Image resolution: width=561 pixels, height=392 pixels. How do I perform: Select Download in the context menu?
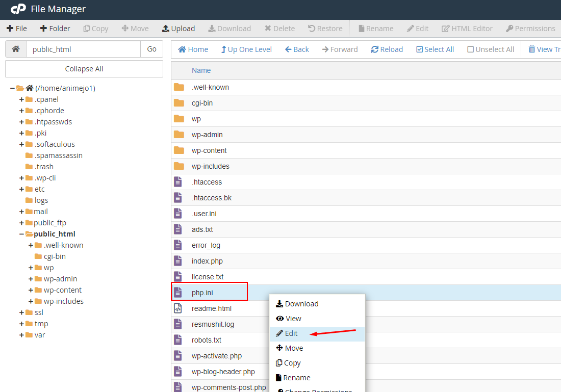click(301, 304)
